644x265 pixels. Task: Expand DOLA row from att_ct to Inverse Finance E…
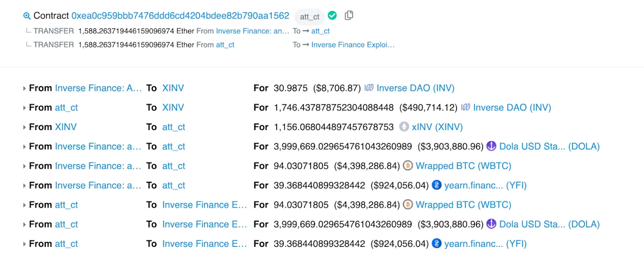(25, 224)
